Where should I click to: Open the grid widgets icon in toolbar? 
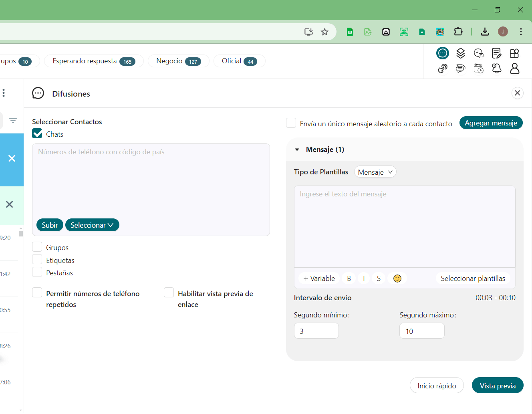514,53
